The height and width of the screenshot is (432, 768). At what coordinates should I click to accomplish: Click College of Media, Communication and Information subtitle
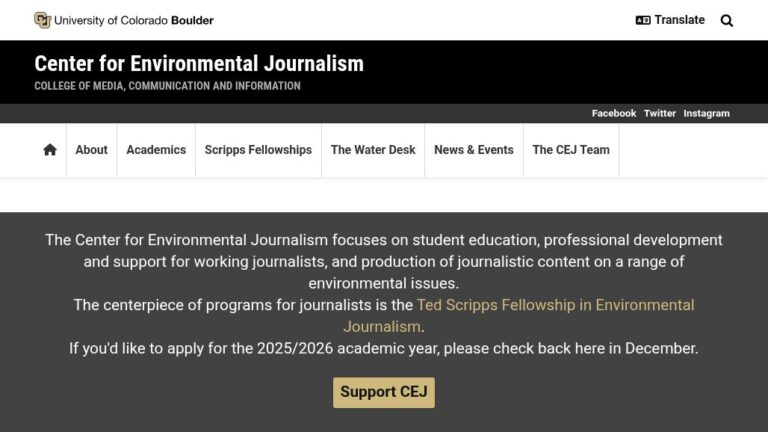point(168,86)
